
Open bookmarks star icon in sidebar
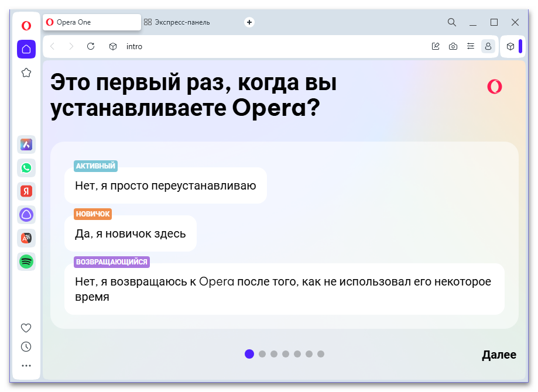pos(26,73)
